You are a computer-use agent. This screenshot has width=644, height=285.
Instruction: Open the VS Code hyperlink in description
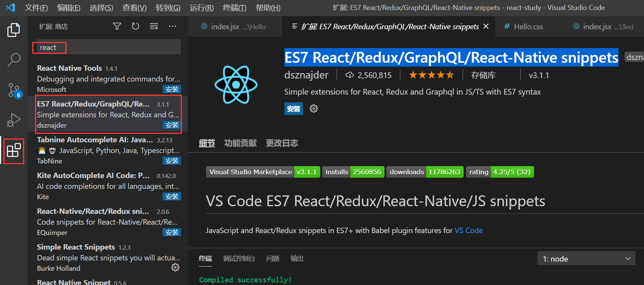tap(469, 230)
